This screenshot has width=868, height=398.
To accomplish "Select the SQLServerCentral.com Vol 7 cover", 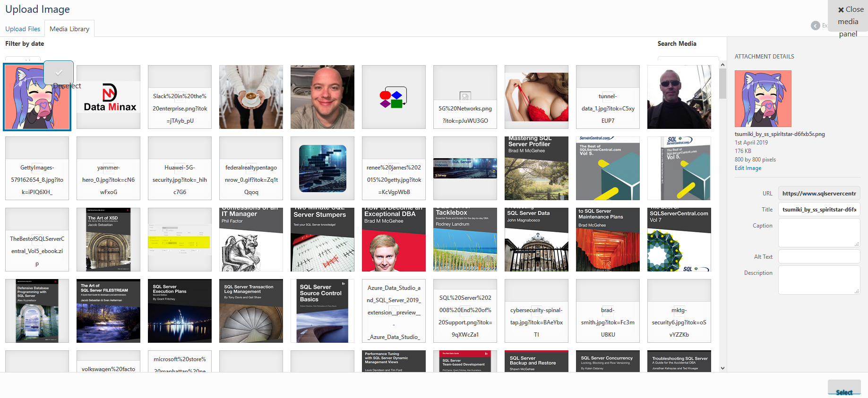I will click(679, 240).
